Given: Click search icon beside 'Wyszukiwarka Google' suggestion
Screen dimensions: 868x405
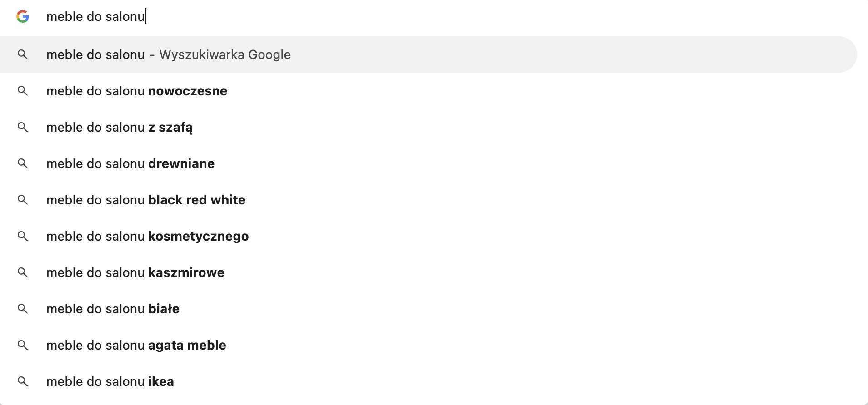Looking at the screenshot, I should (x=23, y=54).
